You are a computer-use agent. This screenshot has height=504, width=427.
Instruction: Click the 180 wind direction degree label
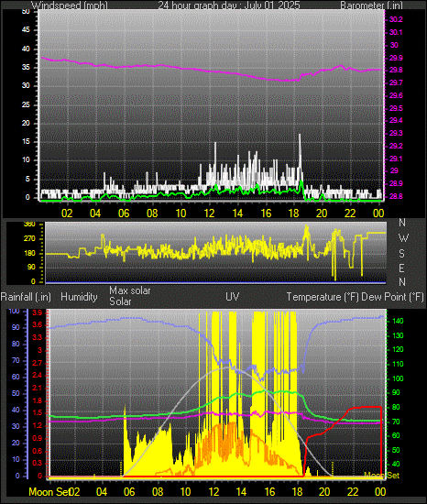[29, 253]
